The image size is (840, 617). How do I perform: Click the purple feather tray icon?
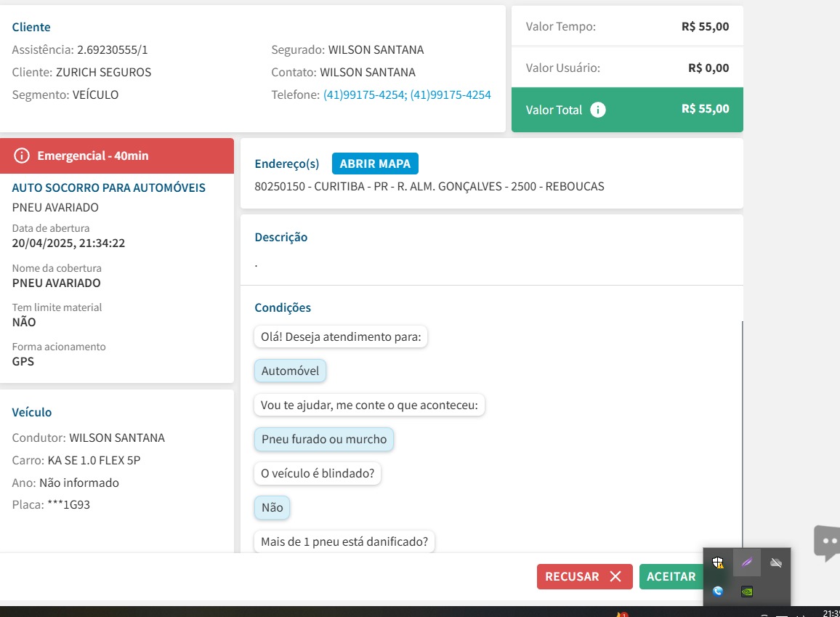(746, 562)
